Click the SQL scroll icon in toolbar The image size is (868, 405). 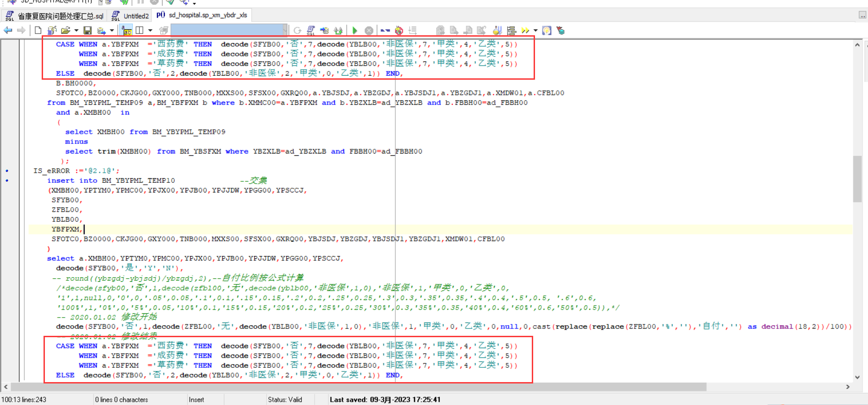(311, 30)
